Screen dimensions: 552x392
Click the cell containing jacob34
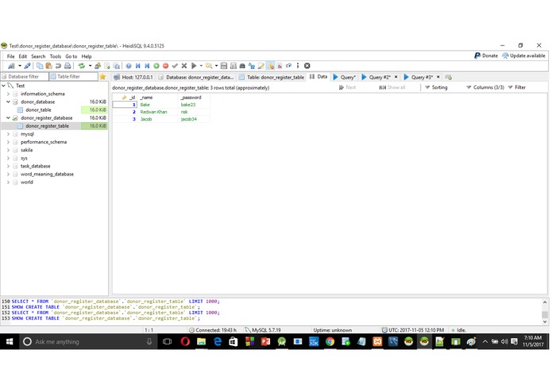[194, 119]
